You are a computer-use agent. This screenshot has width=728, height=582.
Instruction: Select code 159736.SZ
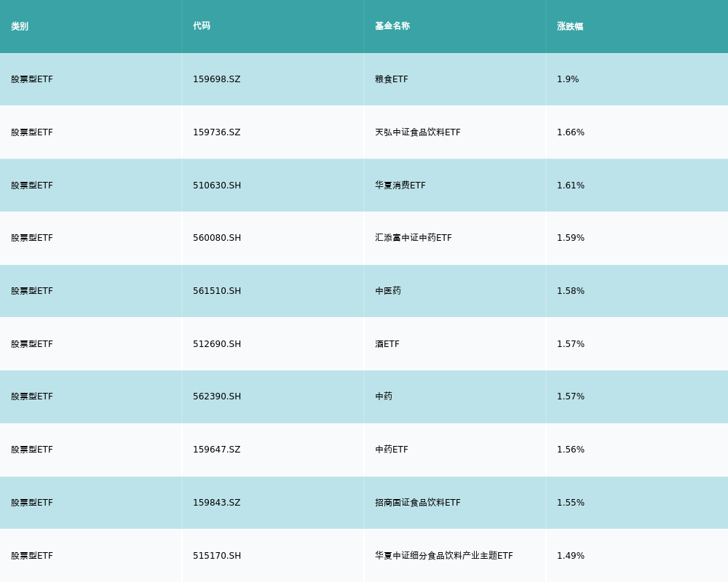(217, 132)
